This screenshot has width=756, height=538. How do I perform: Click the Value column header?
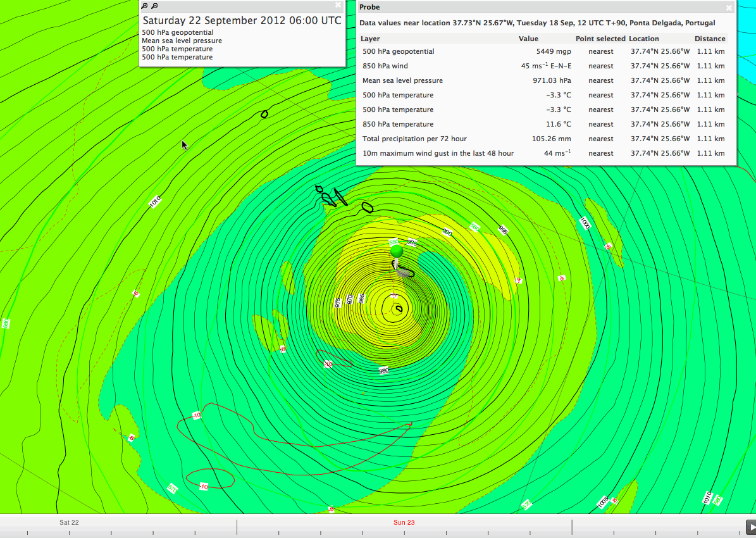528,39
